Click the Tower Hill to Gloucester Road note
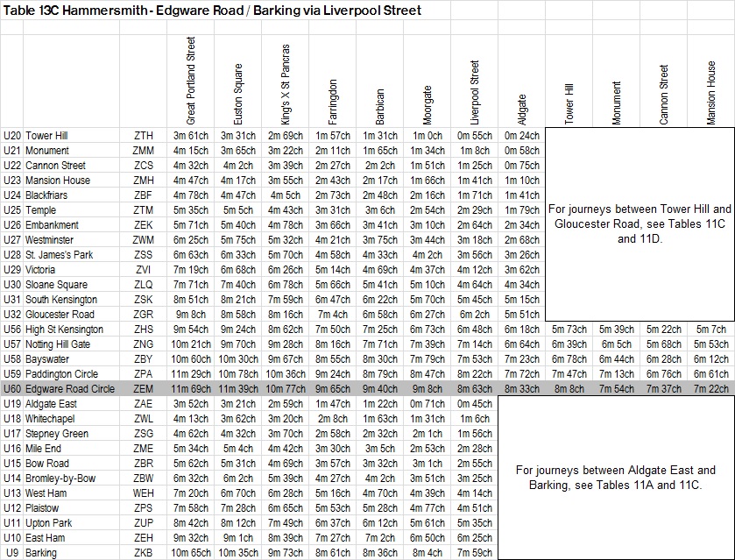This screenshot has height=560, width=735. click(x=640, y=224)
